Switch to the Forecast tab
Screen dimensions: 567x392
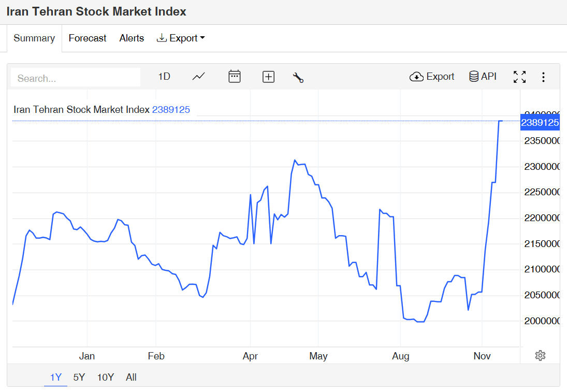pos(88,38)
